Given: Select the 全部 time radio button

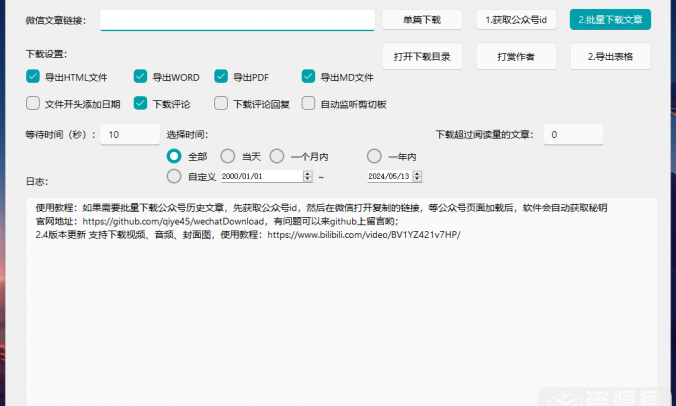Looking at the screenshot, I should [x=174, y=156].
